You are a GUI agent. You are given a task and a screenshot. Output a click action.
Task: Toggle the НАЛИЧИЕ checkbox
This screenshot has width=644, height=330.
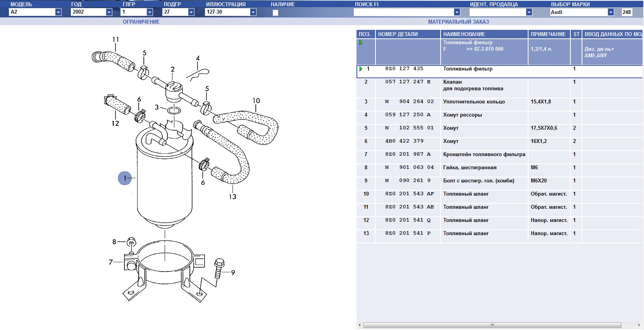click(x=276, y=12)
